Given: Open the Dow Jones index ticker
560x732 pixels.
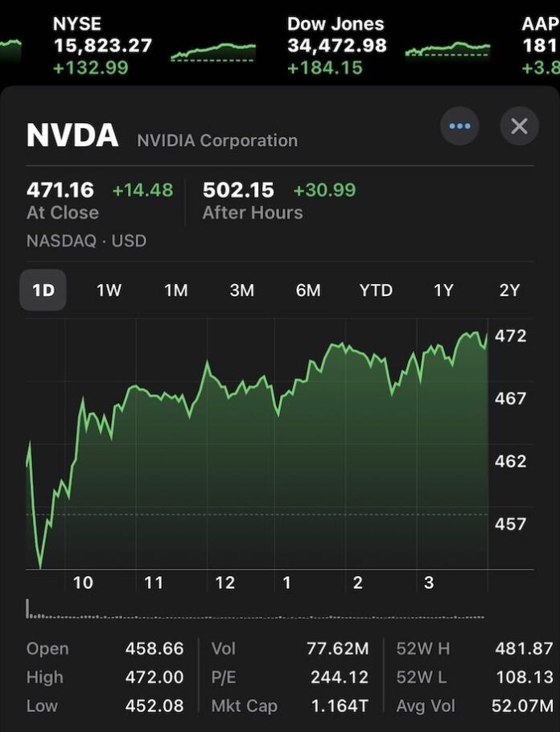Looking at the screenshot, I should 336,46.
